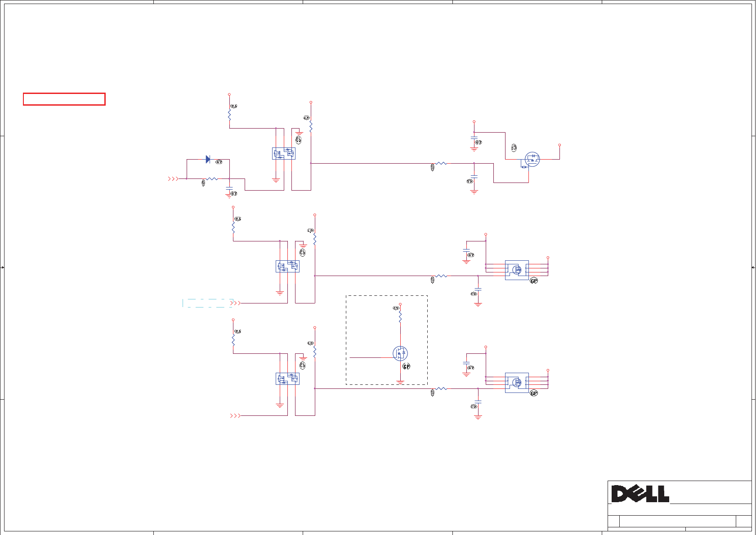This screenshot has height=535, width=756.
Task: Select the circular MOSFET beside the output terminal
Action: 532,159
